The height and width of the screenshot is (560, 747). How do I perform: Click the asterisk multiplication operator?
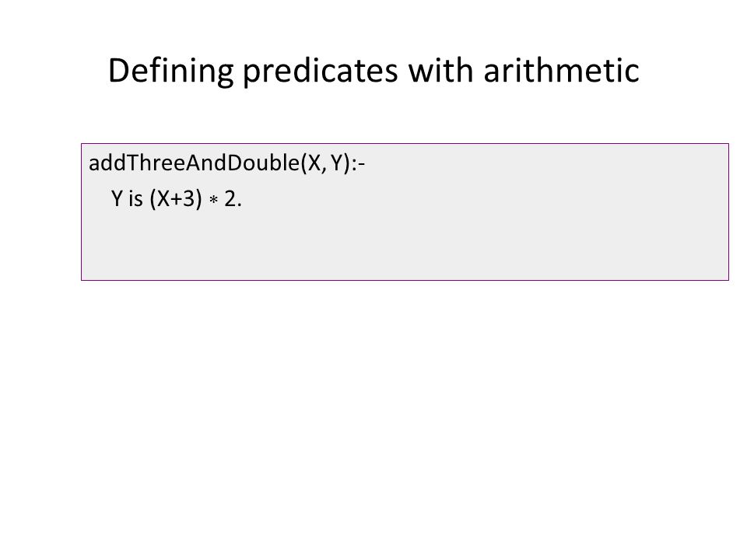click(213, 200)
